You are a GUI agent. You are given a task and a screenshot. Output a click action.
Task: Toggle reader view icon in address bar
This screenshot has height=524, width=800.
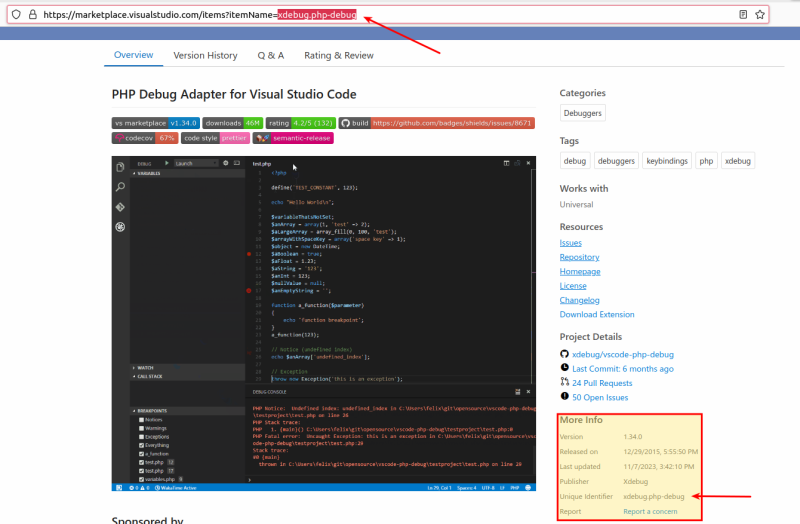pyautogui.click(x=743, y=14)
